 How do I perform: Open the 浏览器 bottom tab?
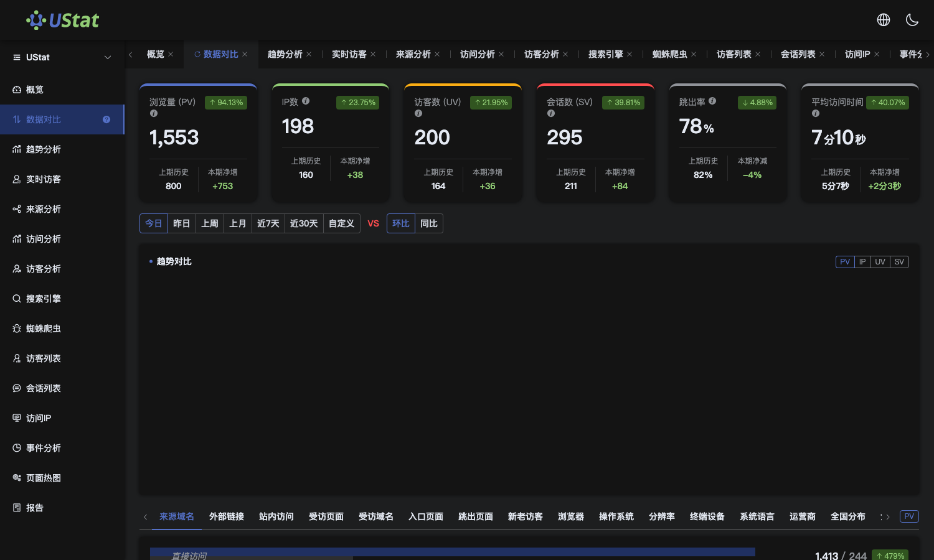pyautogui.click(x=571, y=516)
